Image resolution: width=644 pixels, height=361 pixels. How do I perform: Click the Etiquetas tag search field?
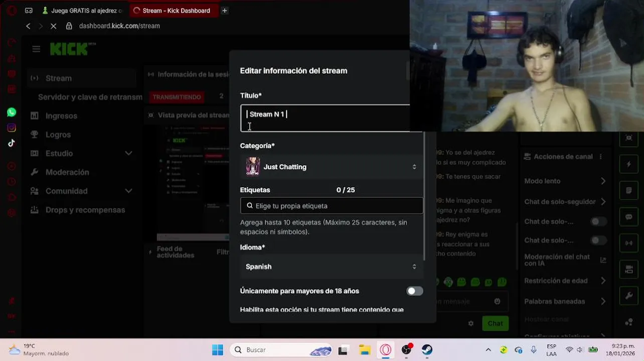(332, 206)
